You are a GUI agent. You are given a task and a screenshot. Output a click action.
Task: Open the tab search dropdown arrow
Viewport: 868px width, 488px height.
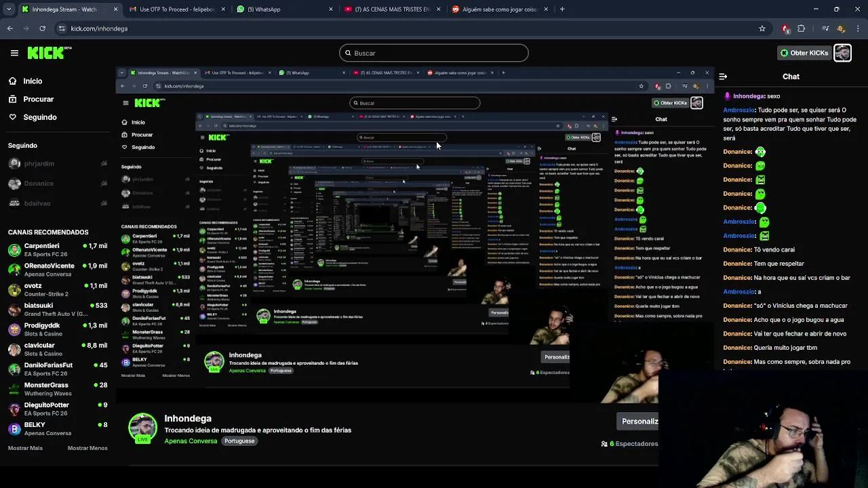point(8,9)
